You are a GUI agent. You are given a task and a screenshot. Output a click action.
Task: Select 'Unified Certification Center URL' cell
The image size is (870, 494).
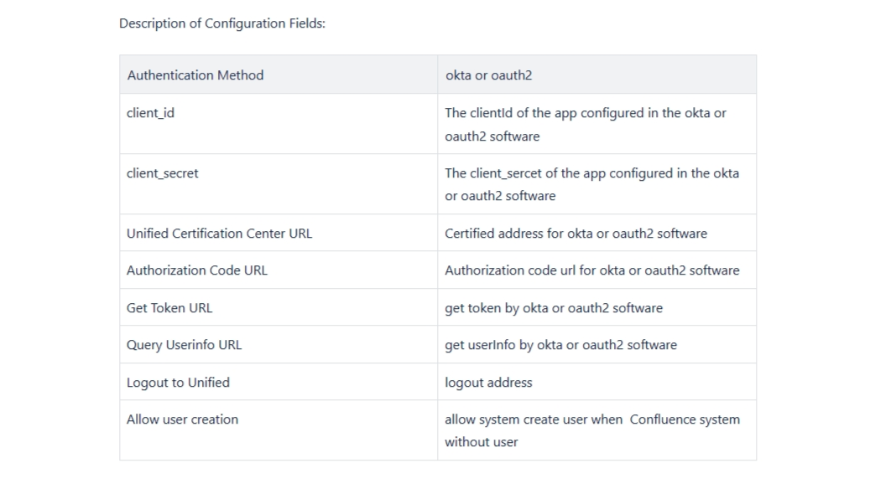pos(219,233)
